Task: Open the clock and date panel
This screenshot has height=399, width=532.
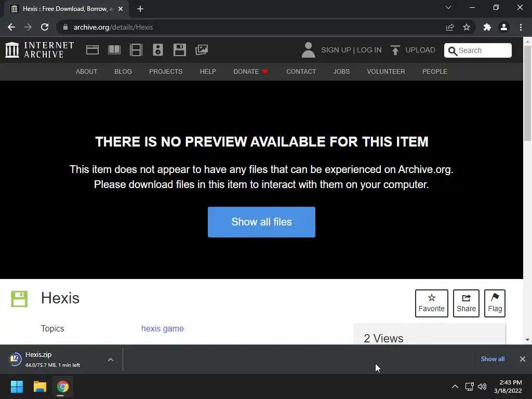Action: pyautogui.click(x=508, y=387)
